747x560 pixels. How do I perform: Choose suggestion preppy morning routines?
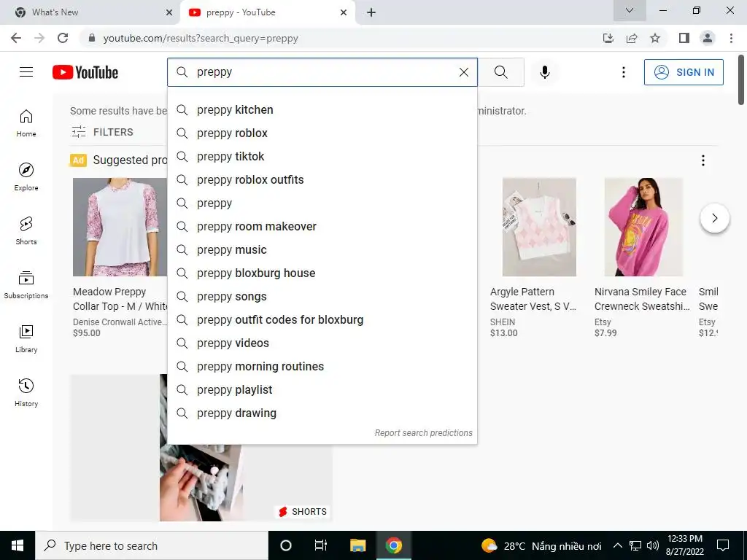point(322,367)
